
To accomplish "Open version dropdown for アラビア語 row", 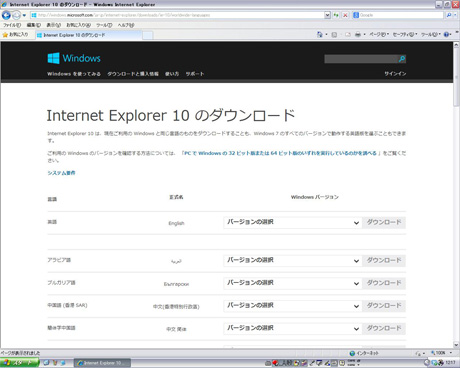I will coord(293,260).
